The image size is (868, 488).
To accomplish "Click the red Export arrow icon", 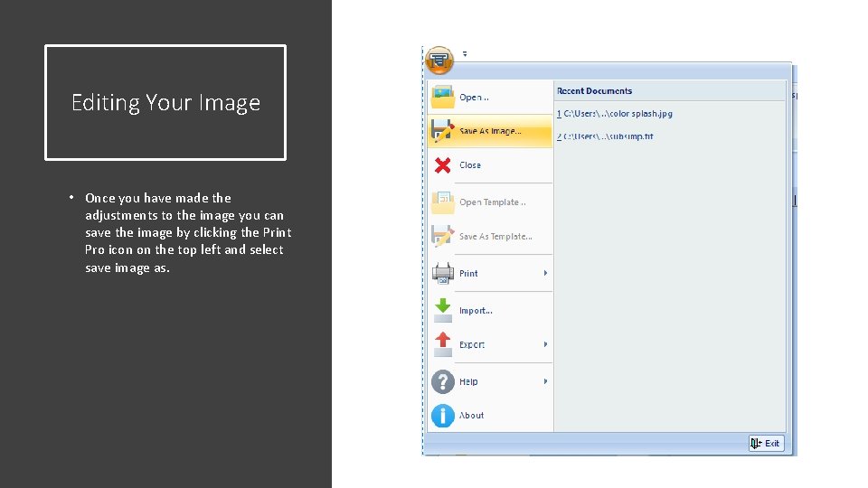I will click(x=443, y=344).
